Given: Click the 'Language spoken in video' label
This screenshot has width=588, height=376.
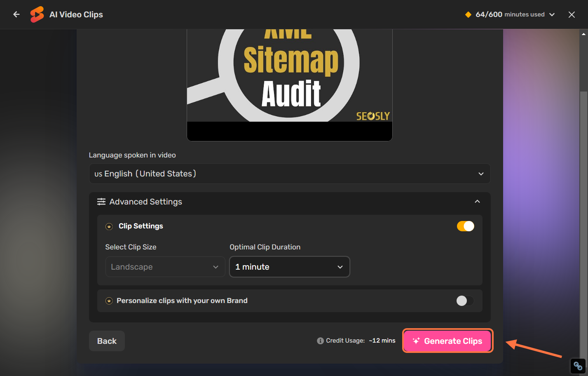Looking at the screenshot, I should [132, 155].
